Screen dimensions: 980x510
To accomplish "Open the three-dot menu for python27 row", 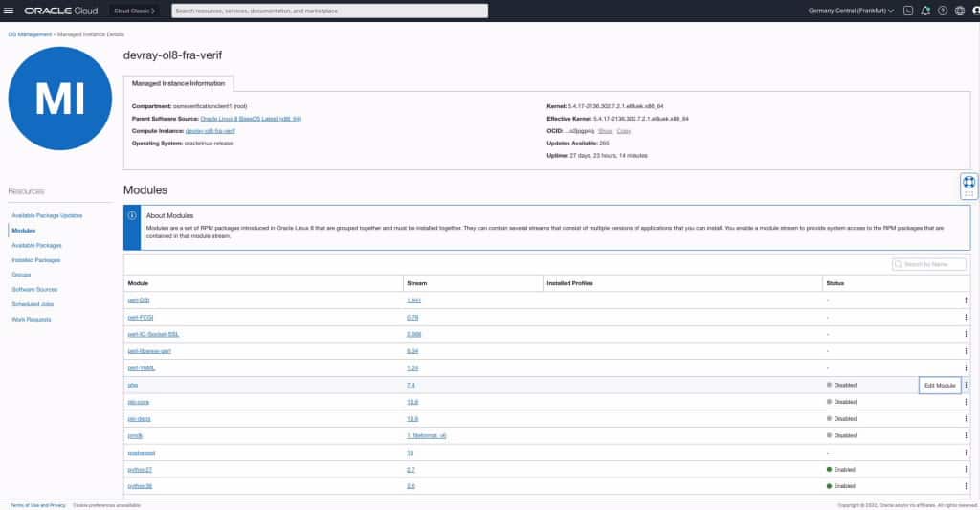I will (x=966, y=470).
